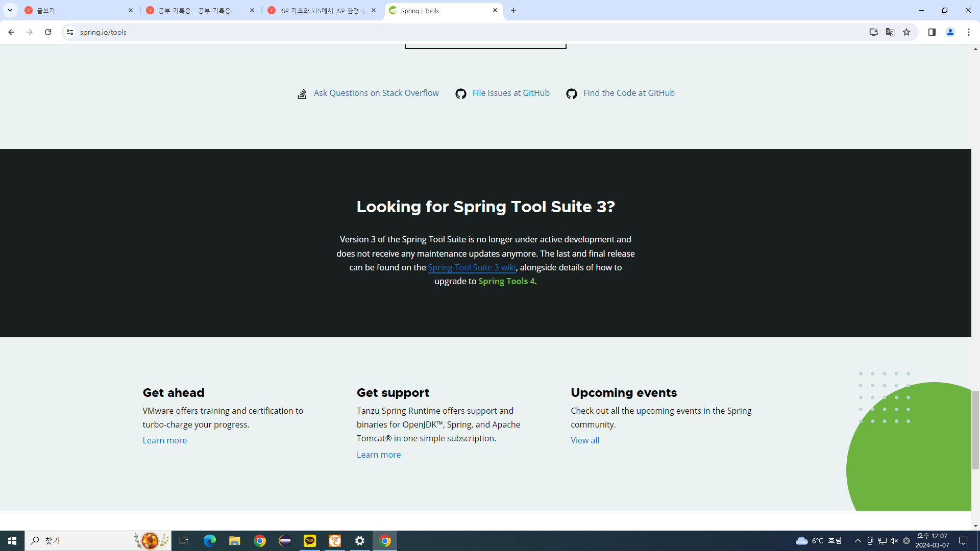Image resolution: width=980 pixels, height=551 pixels.
Task: Open Chrome three-dot menu
Action: (x=968, y=32)
